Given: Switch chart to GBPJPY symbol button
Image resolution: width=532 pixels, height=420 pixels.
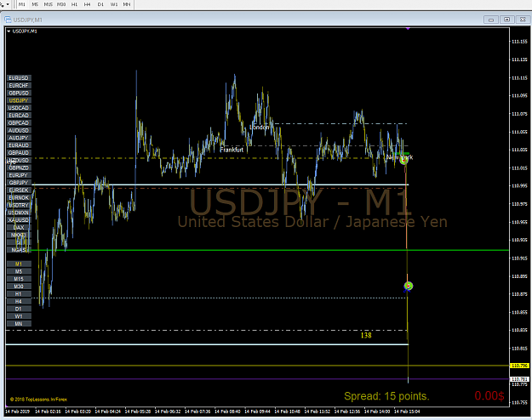Looking at the screenshot, I should 19,183.
